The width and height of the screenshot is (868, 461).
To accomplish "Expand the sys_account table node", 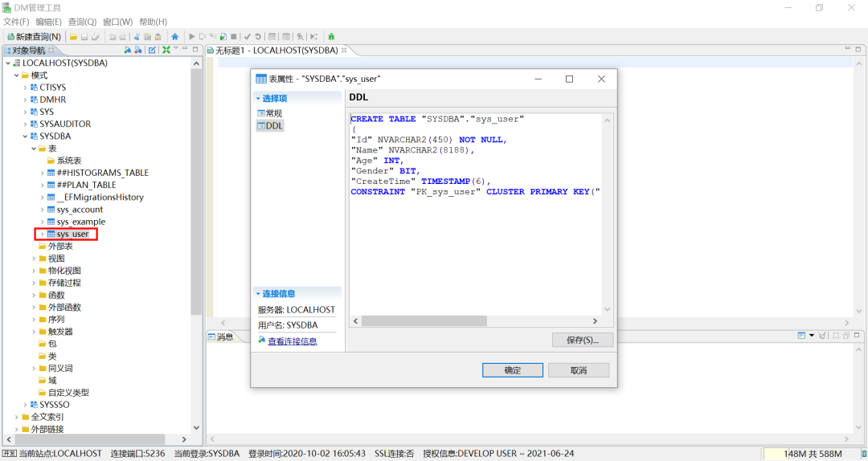I will point(42,210).
